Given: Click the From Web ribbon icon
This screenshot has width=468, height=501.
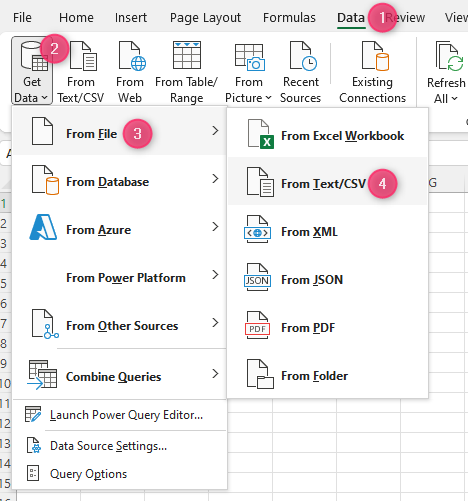Looking at the screenshot, I should coord(130,71).
